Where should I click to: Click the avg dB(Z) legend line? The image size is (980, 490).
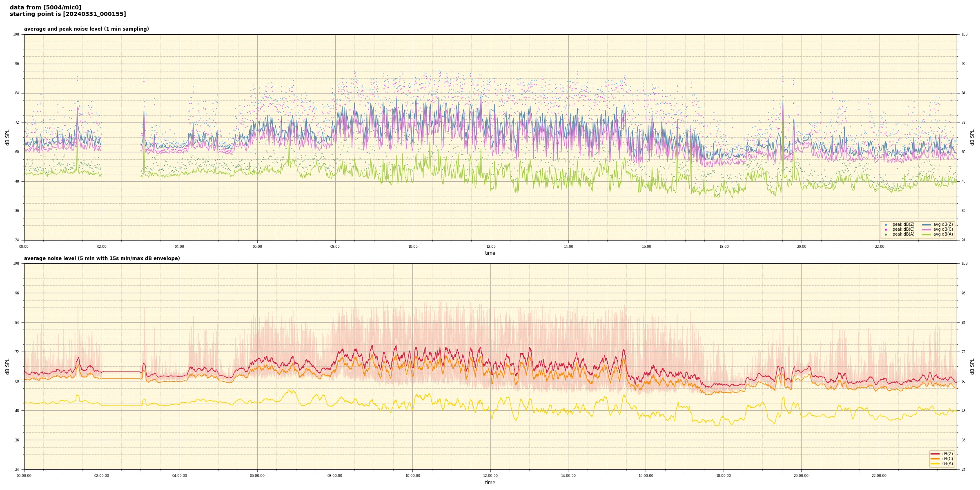click(x=926, y=225)
